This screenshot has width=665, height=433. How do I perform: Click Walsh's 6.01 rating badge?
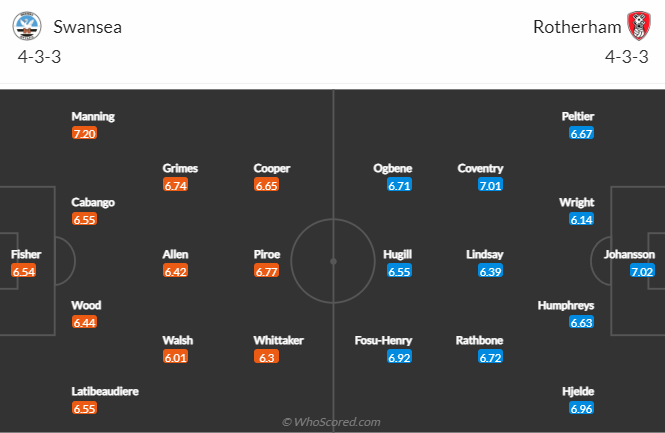coord(175,357)
